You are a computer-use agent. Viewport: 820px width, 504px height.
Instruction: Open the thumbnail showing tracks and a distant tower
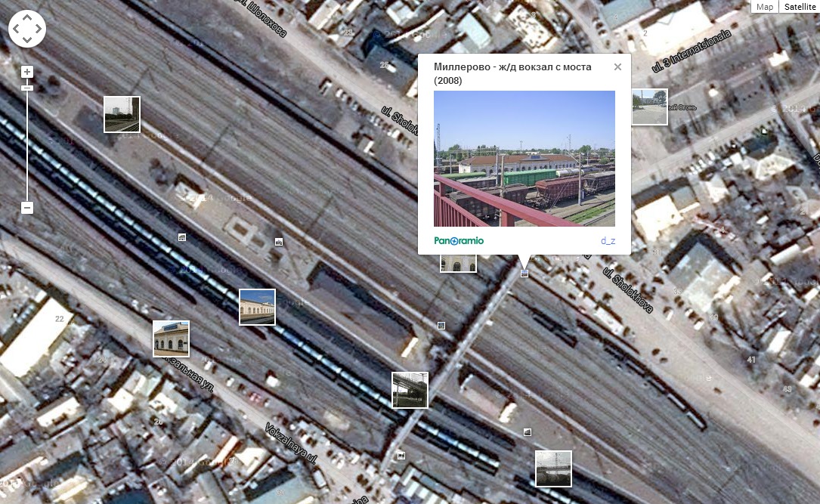(122, 115)
